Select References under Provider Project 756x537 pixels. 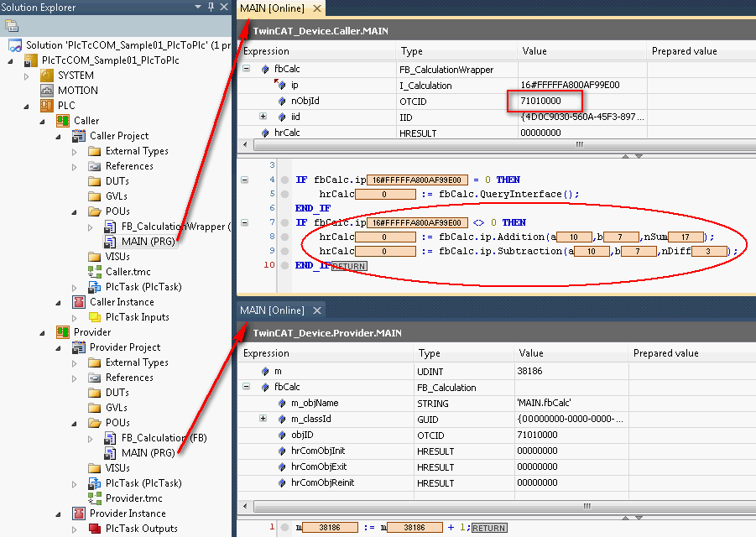129,378
